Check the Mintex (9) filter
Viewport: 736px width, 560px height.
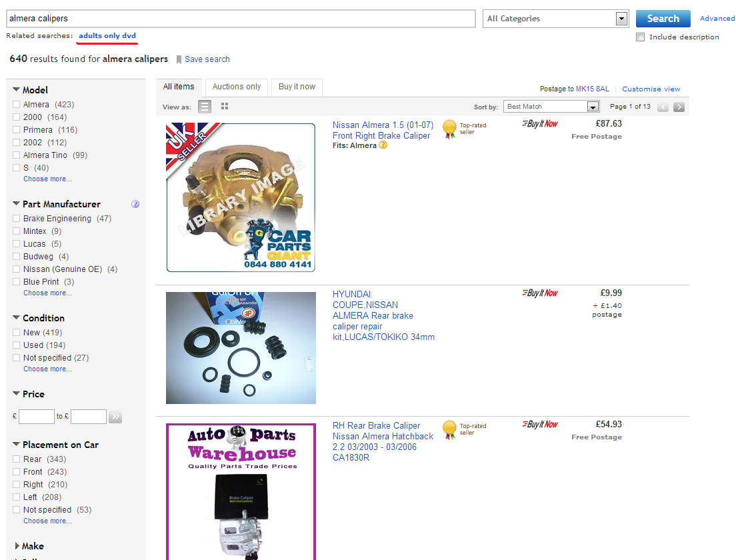(17, 231)
